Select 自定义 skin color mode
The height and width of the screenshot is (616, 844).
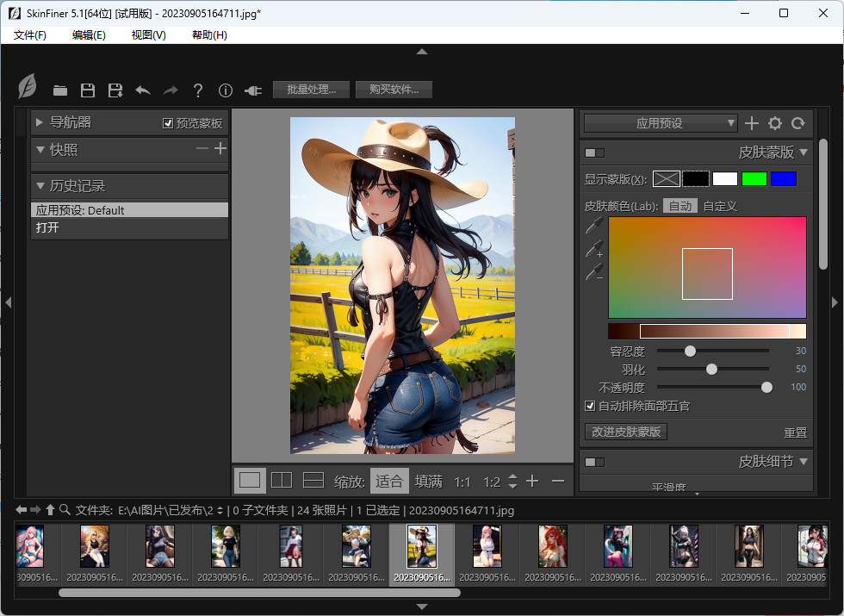[x=720, y=206]
